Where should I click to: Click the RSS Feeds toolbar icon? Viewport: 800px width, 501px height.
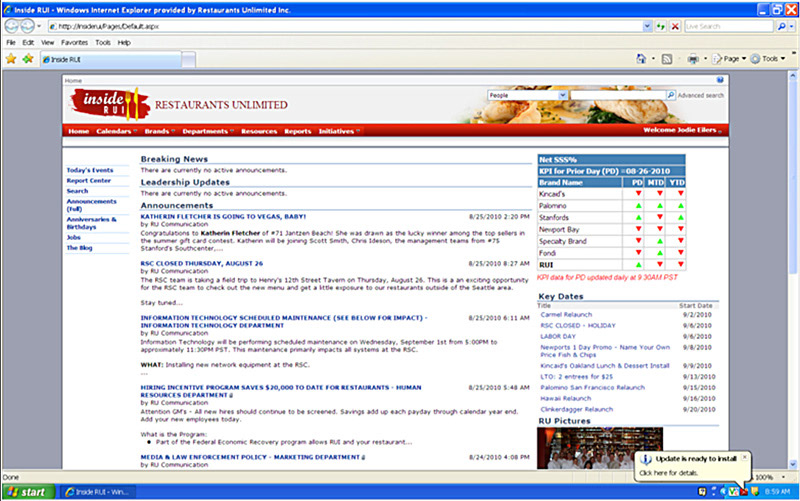pos(667,59)
